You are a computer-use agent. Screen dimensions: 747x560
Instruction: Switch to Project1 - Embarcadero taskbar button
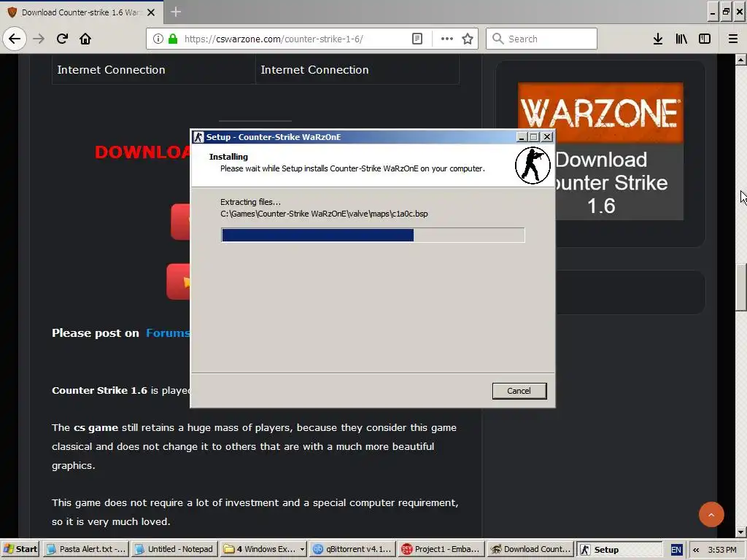click(441, 549)
